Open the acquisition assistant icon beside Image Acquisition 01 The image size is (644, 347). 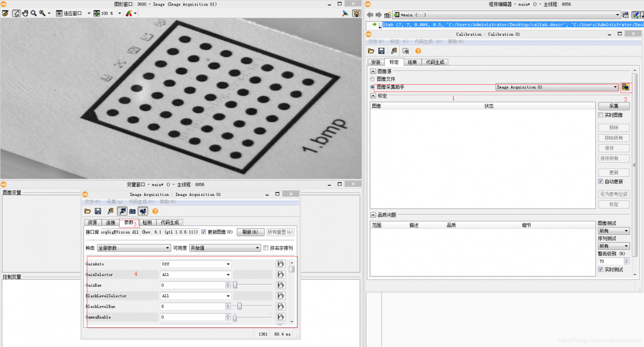625,87
